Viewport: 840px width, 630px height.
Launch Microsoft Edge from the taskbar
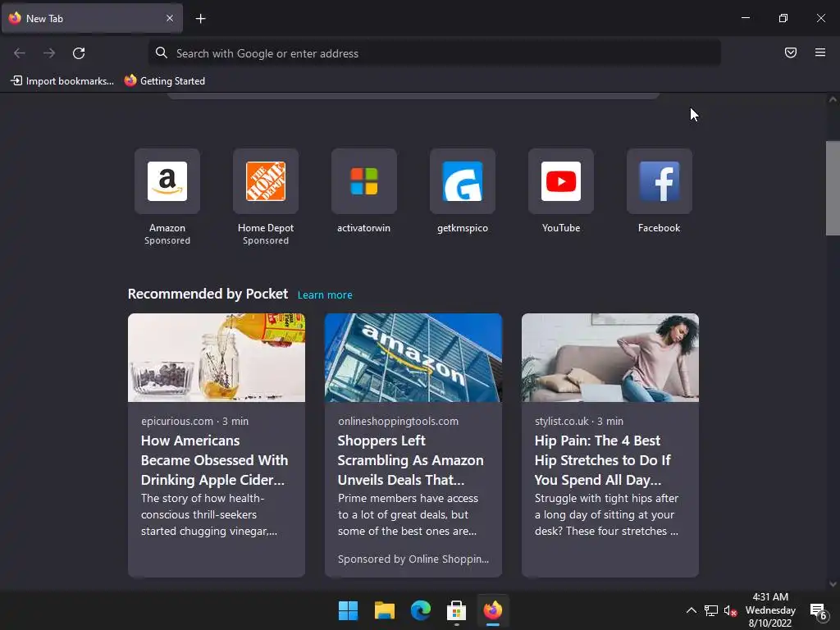coord(421,610)
